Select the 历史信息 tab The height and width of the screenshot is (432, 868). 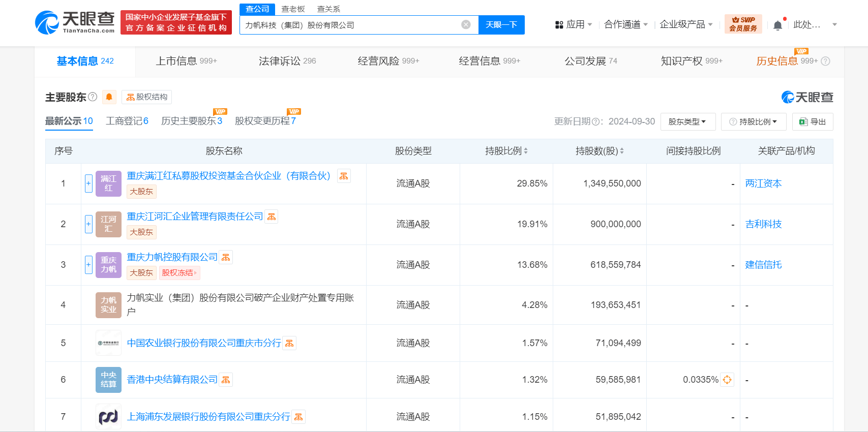pyautogui.click(x=787, y=61)
